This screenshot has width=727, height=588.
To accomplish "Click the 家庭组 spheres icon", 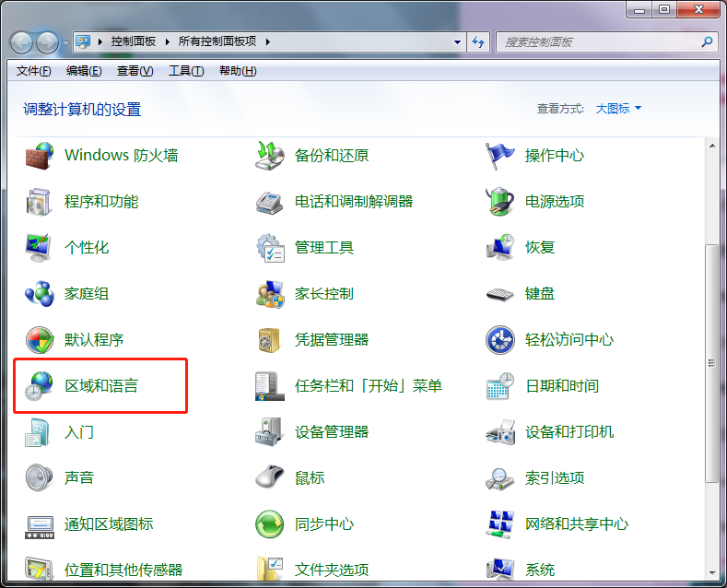I will click(40, 293).
